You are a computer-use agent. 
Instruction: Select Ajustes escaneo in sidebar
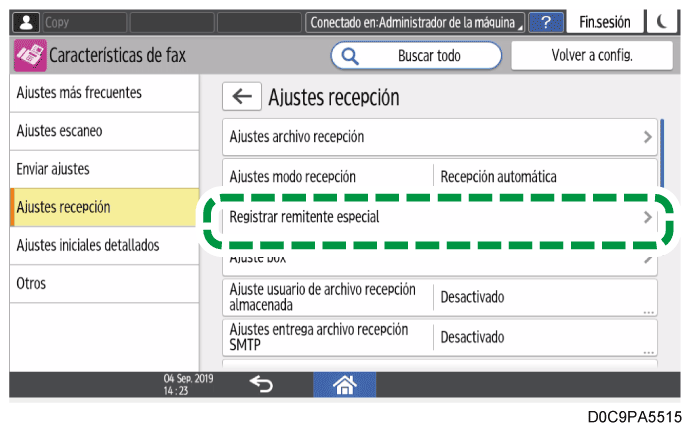pyautogui.click(x=100, y=131)
